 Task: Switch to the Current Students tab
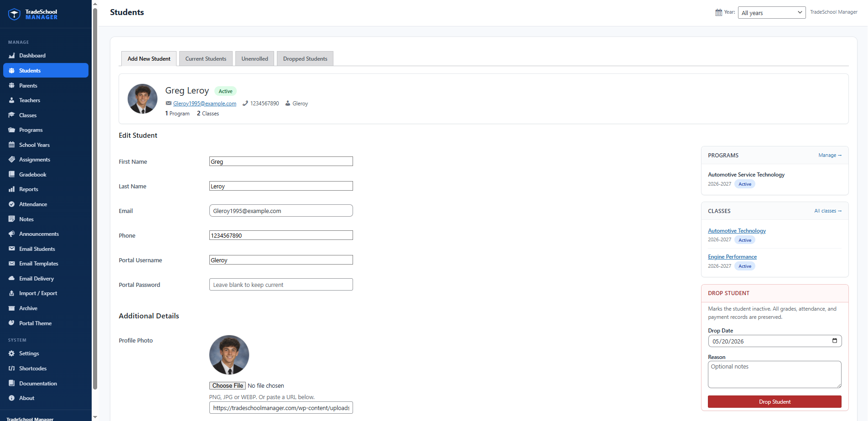click(x=206, y=59)
